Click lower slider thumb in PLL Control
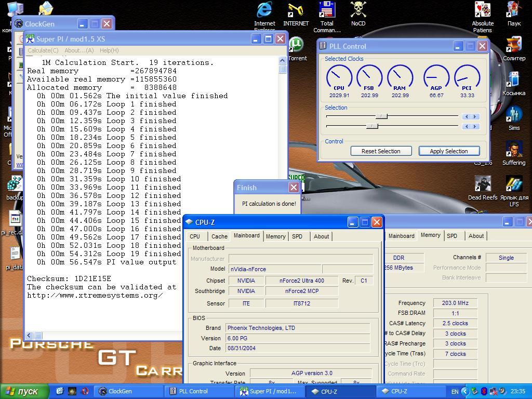Image resolution: width=532 pixels, height=399 pixels. point(372,126)
